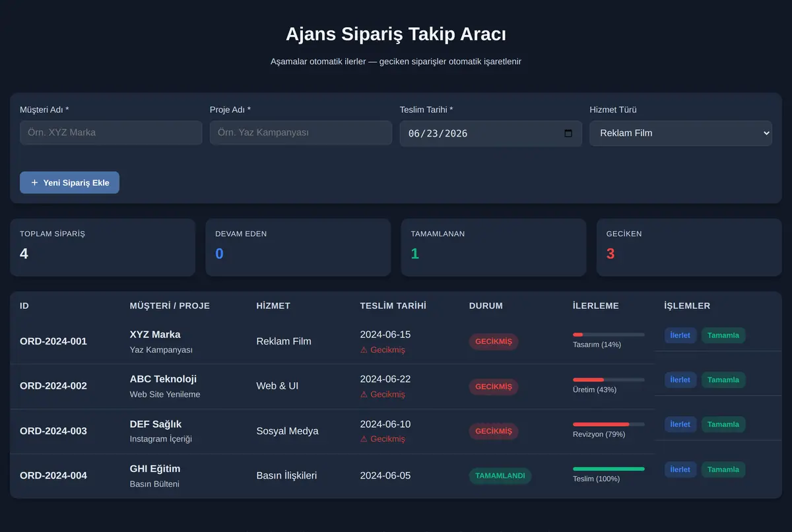Click the GECİKMİŞ badge for DEF Sağlık
The image size is (792, 532).
(494, 431)
